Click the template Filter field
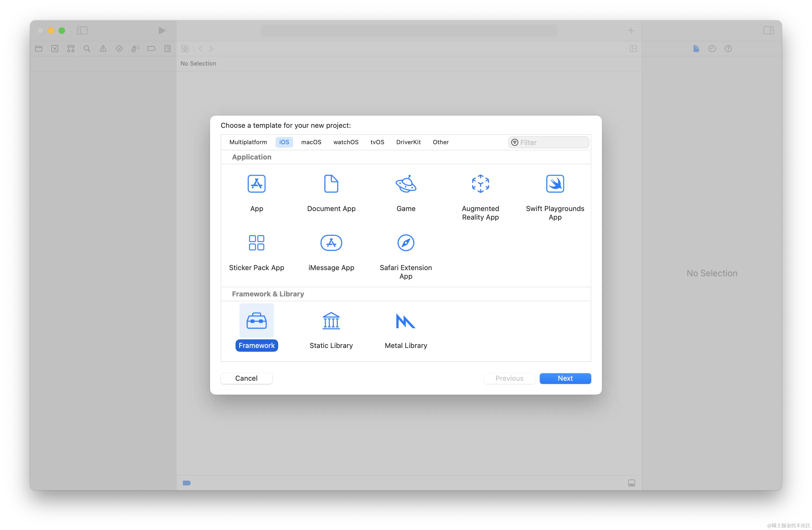812x530 pixels. [x=553, y=143]
